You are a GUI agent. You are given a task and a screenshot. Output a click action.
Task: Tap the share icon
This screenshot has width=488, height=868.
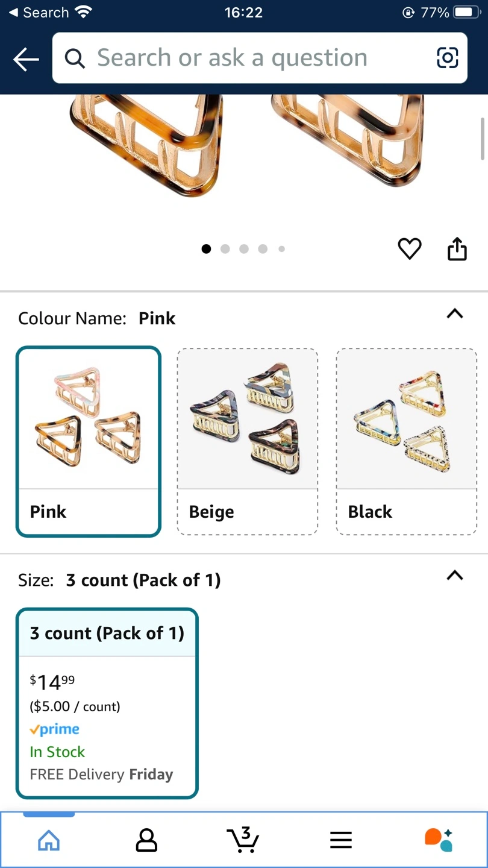tap(457, 248)
